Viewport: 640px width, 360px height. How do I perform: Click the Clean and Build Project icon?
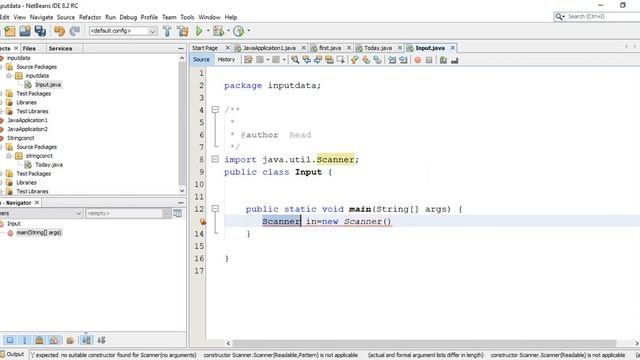pos(182,31)
